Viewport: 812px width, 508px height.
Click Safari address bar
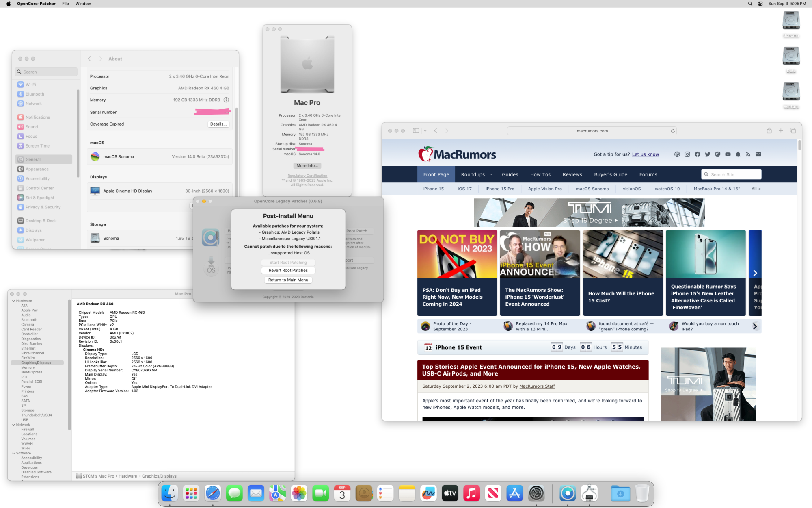point(592,131)
